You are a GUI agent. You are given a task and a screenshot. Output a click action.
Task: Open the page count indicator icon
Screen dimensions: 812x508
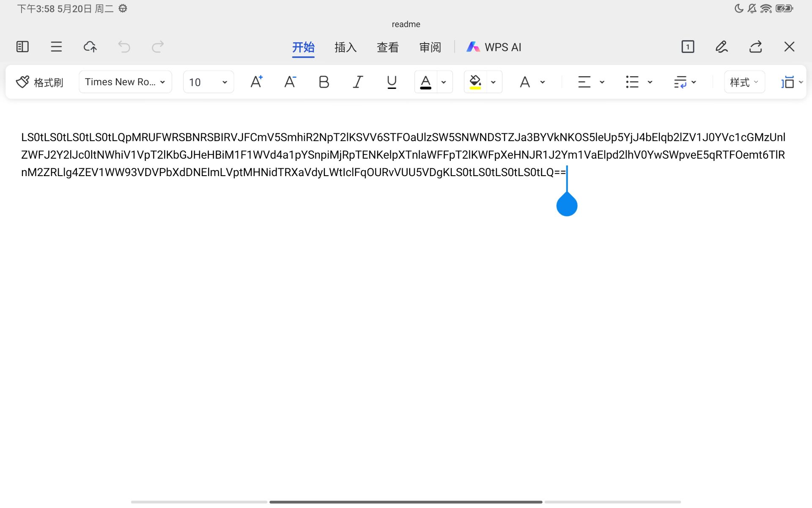[688, 47]
